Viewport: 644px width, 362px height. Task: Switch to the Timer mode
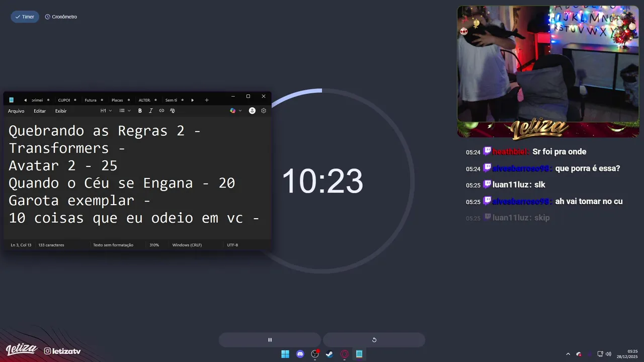tap(25, 17)
